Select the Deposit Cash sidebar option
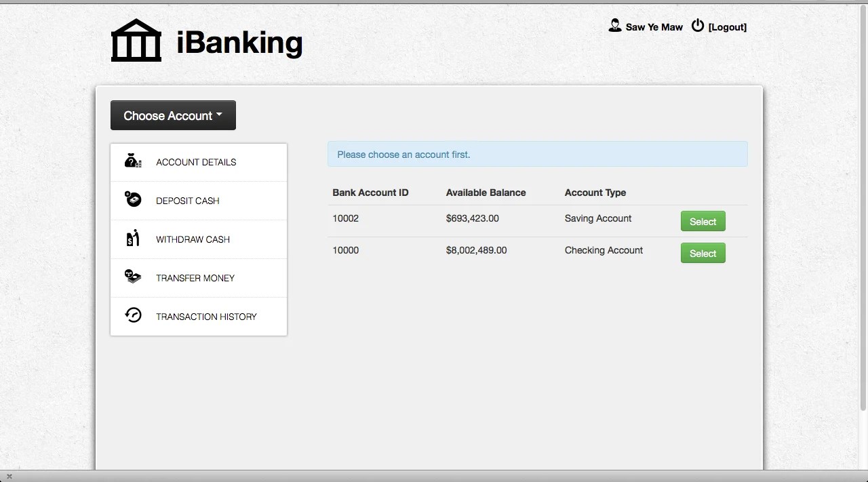The image size is (868, 482). 187,201
